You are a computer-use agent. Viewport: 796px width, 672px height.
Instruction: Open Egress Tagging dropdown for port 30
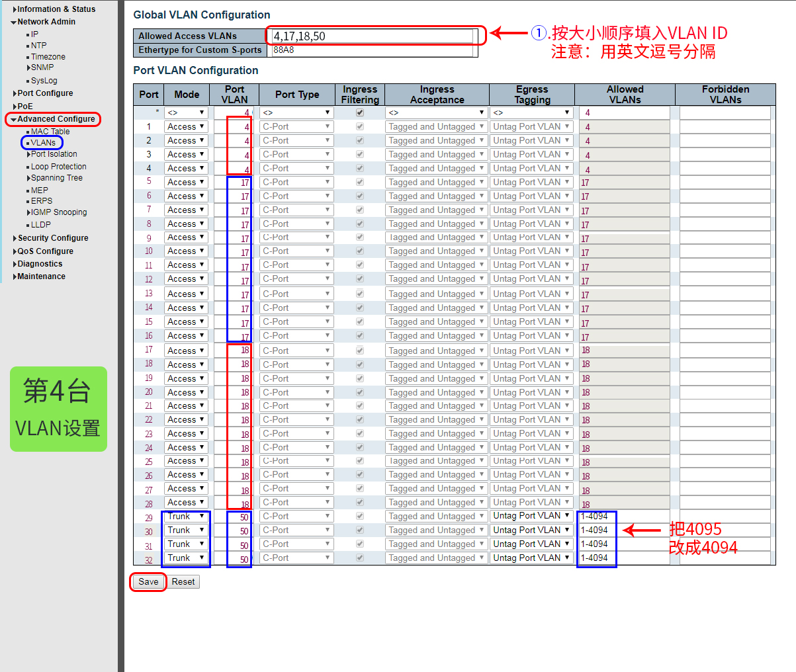pyautogui.click(x=531, y=530)
